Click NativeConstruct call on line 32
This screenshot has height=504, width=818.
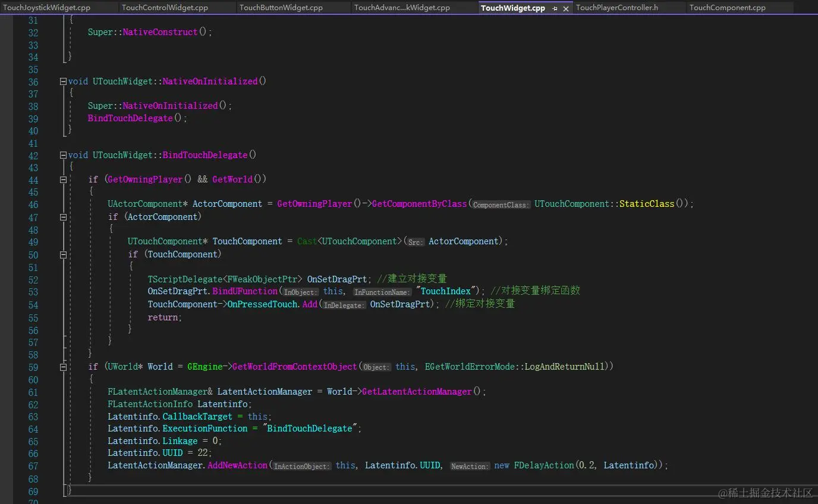click(160, 32)
